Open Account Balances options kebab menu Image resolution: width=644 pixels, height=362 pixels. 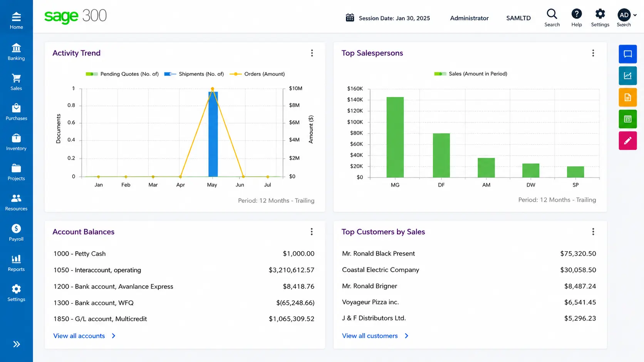(312, 232)
